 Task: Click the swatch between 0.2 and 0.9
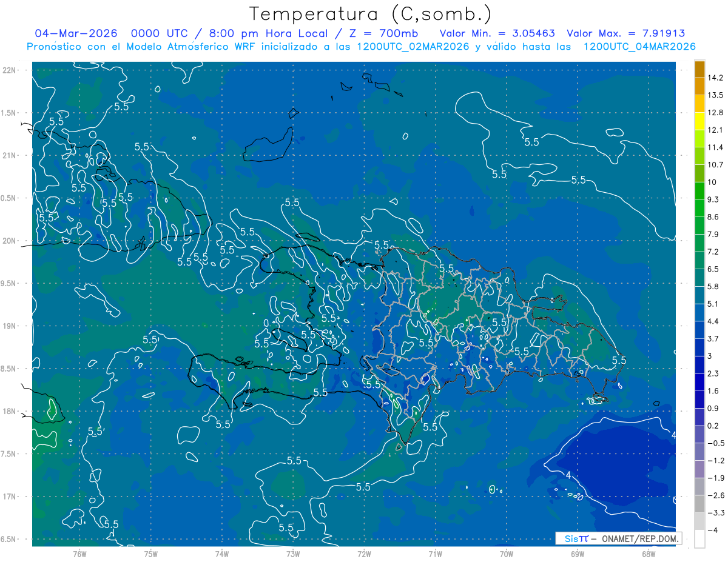(x=699, y=416)
